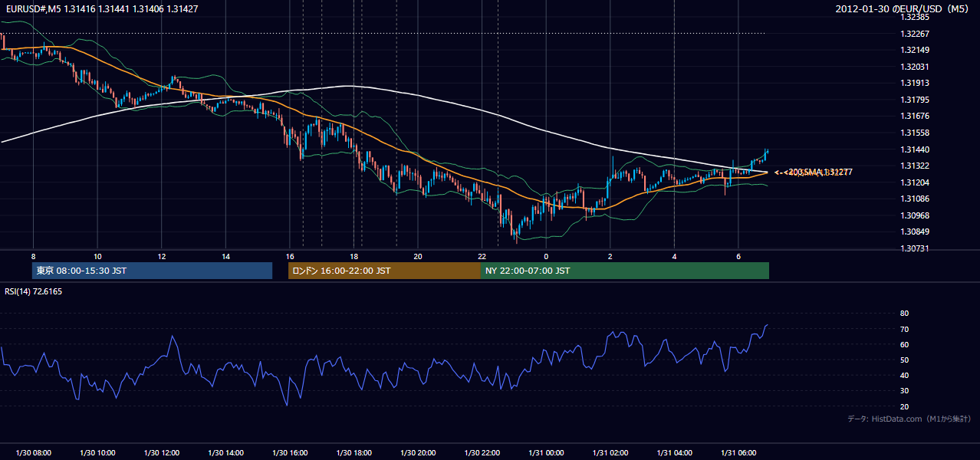This screenshot has height=460, width=980.
Task: Click price axis value 1.32385
Action: pos(915,17)
